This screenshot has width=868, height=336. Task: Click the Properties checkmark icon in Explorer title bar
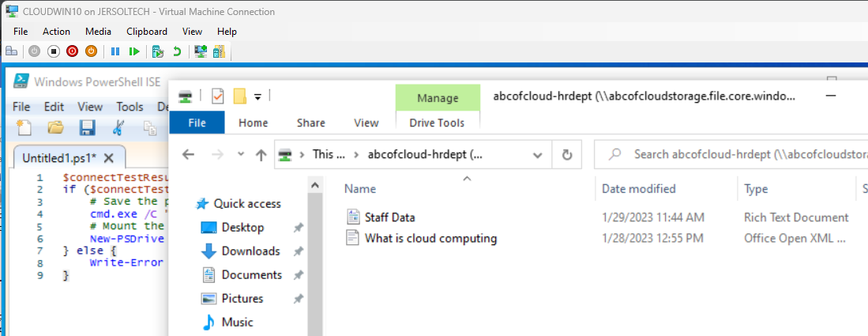218,96
